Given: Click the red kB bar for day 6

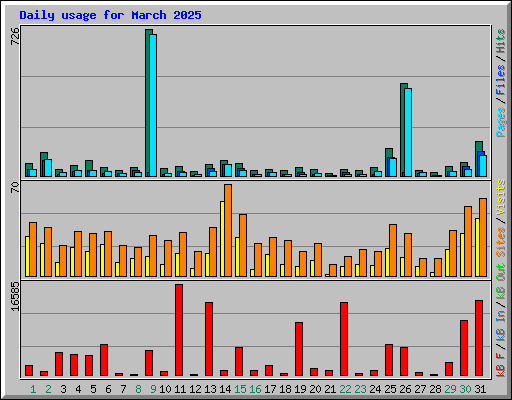Looking at the screenshot, I should 104,360.
